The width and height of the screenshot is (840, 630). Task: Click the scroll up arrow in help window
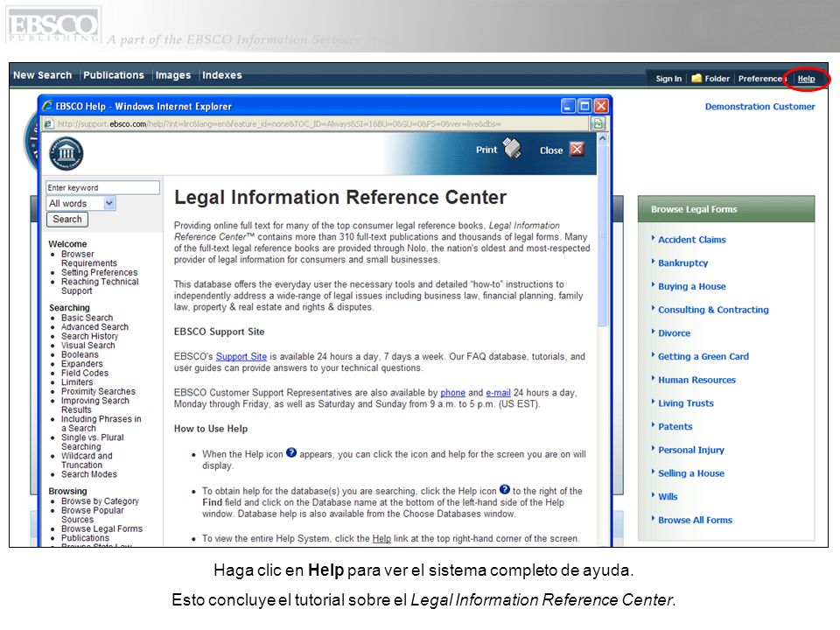[x=602, y=138]
